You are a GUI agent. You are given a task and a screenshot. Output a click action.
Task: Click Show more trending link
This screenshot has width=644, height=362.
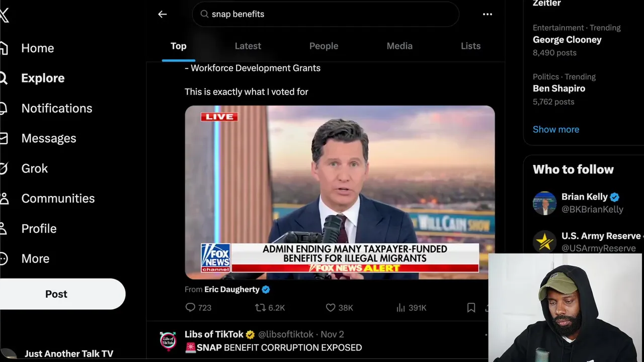555,129
